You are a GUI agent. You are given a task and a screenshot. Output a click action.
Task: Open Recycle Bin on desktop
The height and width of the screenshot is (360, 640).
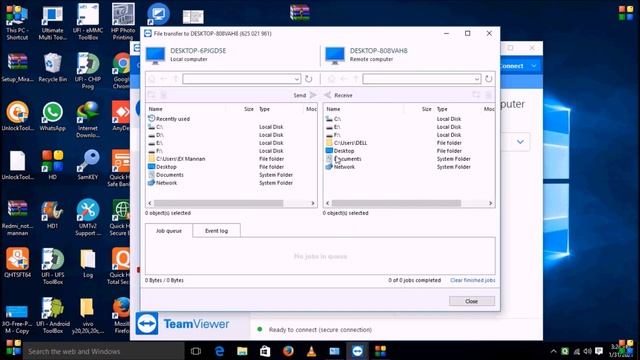[x=53, y=67]
